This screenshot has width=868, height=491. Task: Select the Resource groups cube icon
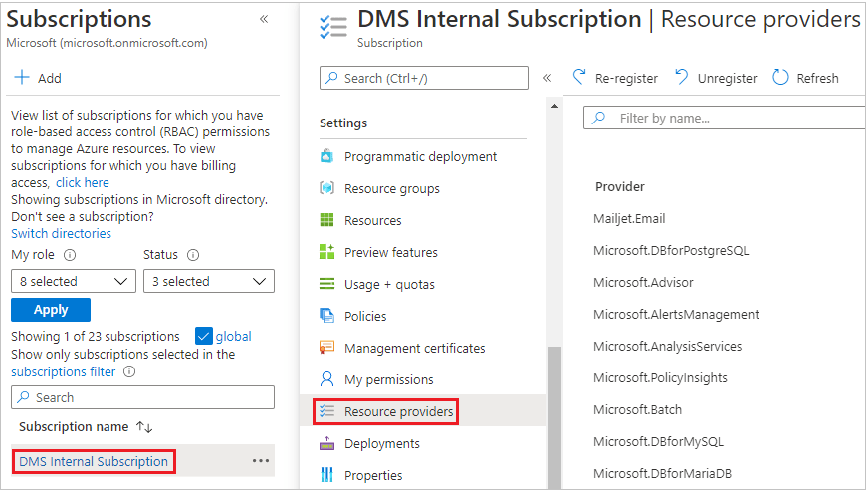coord(326,189)
